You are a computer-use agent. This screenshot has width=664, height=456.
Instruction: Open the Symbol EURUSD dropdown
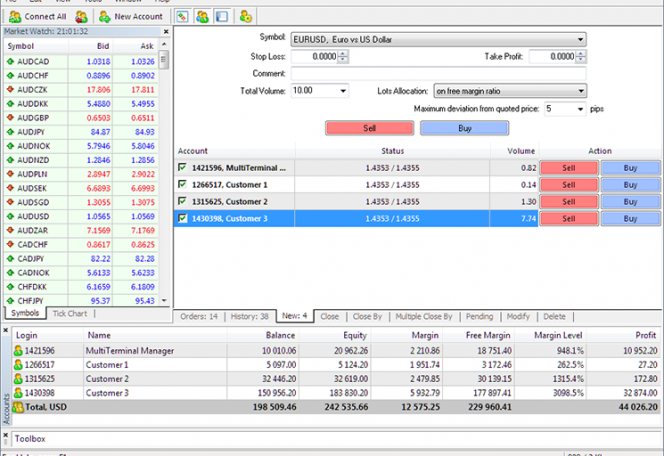580,39
